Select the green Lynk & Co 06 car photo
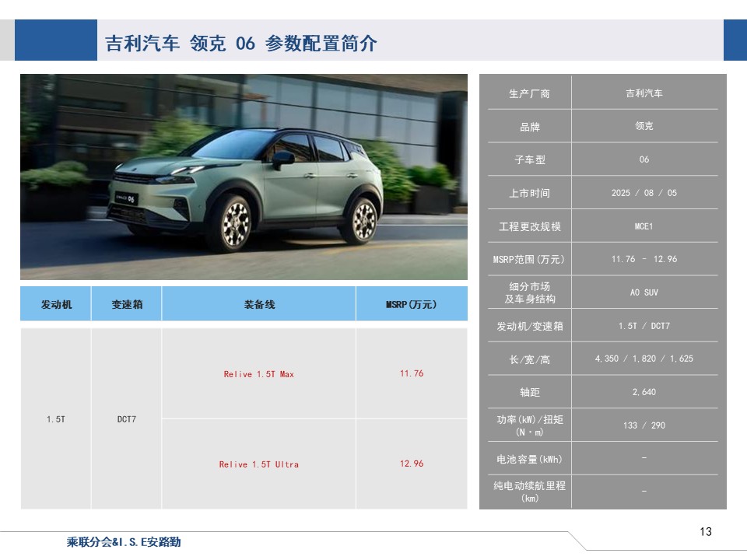The width and height of the screenshot is (747, 560). click(244, 177)
